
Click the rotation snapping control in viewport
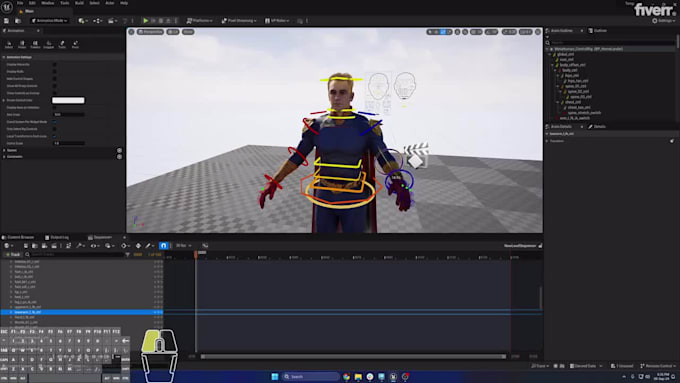click(x=491, y=32)
